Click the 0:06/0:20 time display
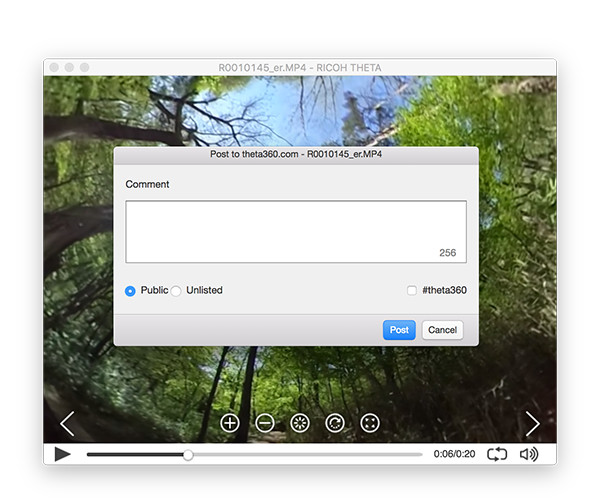 point(454,454)
